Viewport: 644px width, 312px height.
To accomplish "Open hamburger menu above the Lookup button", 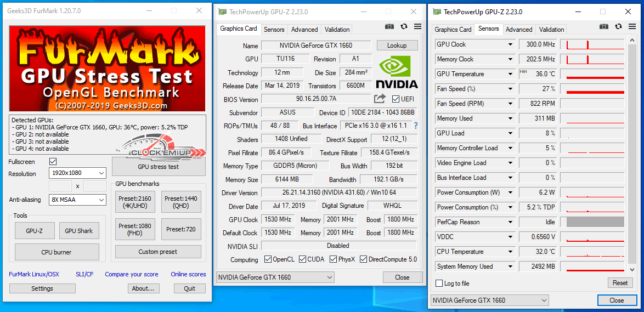I will tap(417, 26).
